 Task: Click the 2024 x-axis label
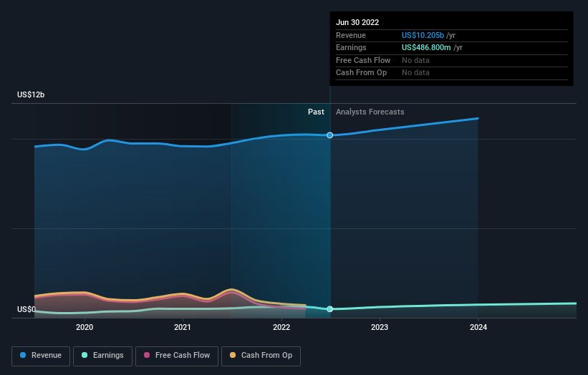pyautogui.click(x=478, y=328)
